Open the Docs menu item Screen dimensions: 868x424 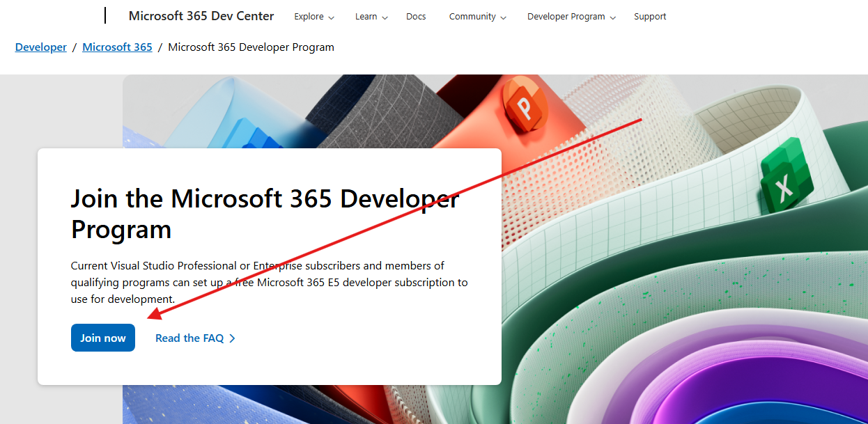[416, 16]
